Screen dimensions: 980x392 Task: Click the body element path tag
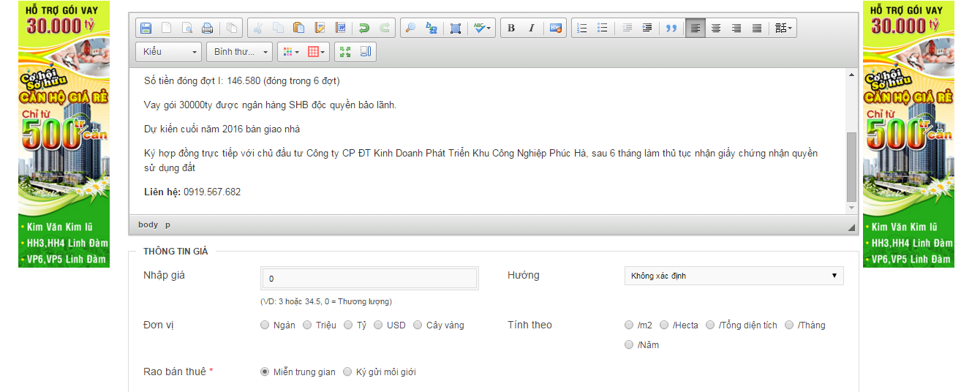pyautogui.click(x=148, y=225)
